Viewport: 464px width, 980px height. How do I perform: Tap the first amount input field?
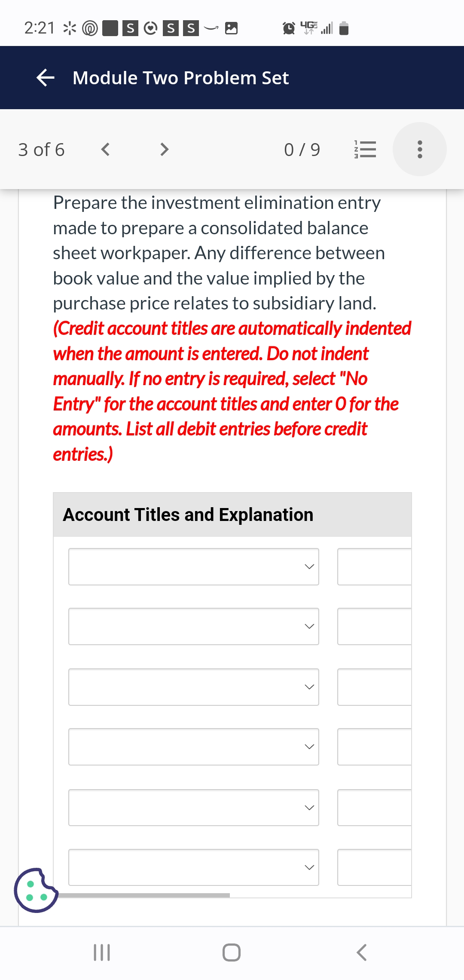tap(374, 567)
